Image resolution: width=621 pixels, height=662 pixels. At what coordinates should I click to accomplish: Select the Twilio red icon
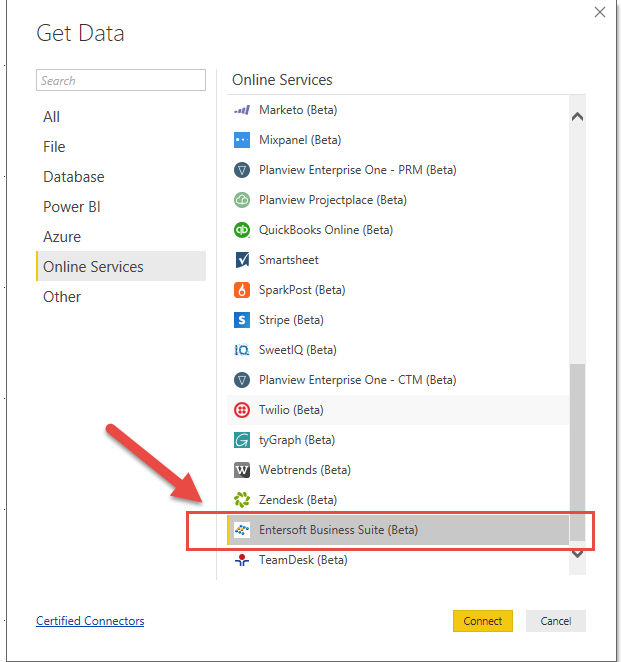pos(242,410)
